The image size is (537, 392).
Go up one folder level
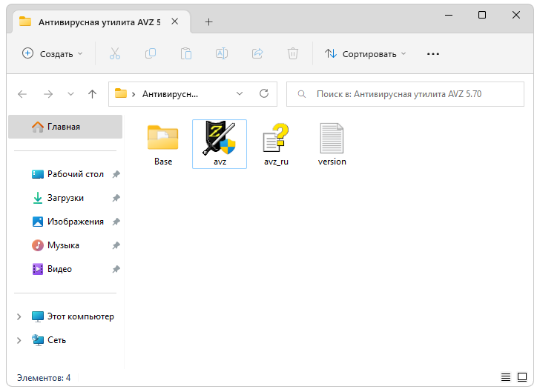click(x=92, y=94)
